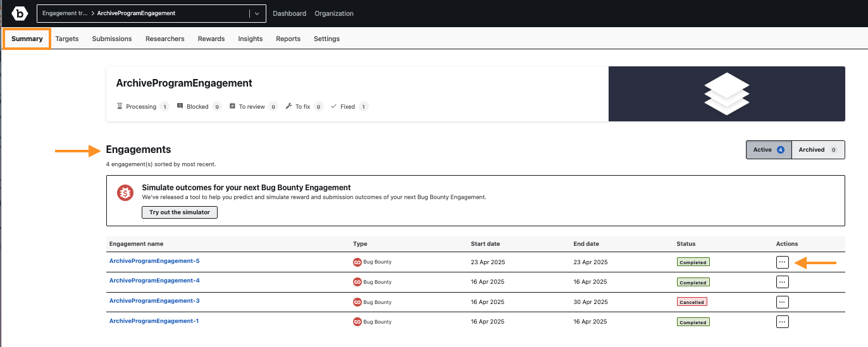Click Completed status badge for ArchiveProgramEngagement-4
The image size is (868, 347).
(x=693, y=283)
